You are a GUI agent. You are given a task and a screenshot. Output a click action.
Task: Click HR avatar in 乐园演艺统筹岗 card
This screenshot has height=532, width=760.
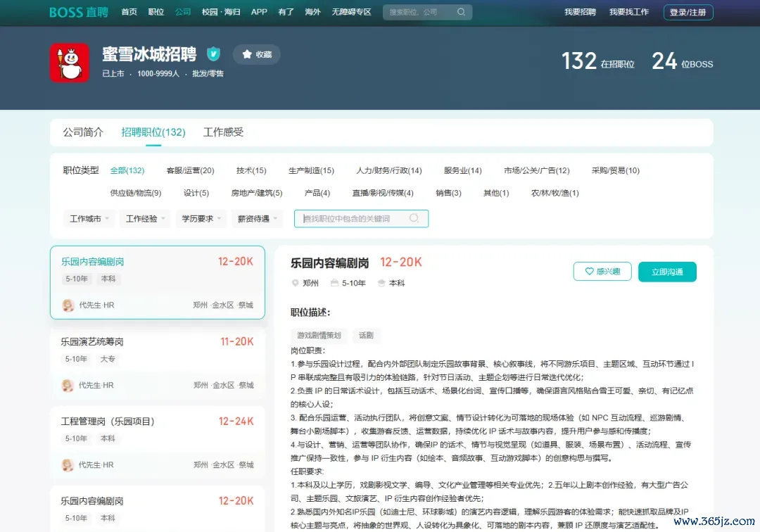point(68,385)
